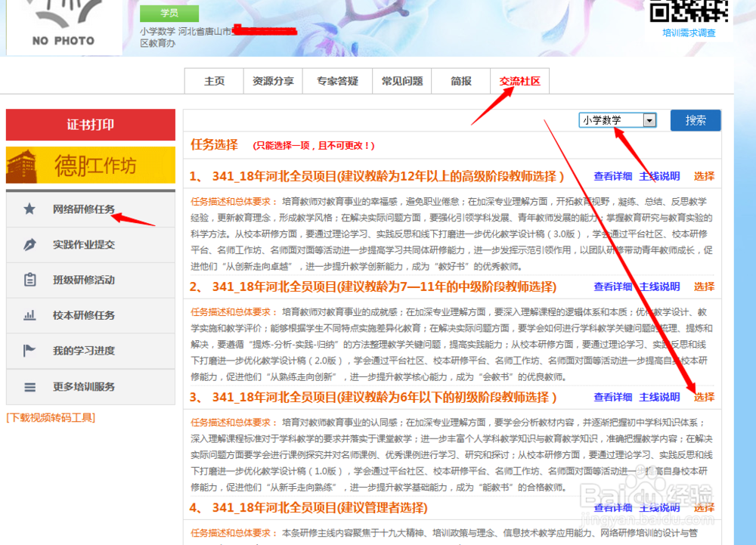The width and height of the screenshot is (756, 545).
Task: View 查看详细 for project 1
Action: 613,176
